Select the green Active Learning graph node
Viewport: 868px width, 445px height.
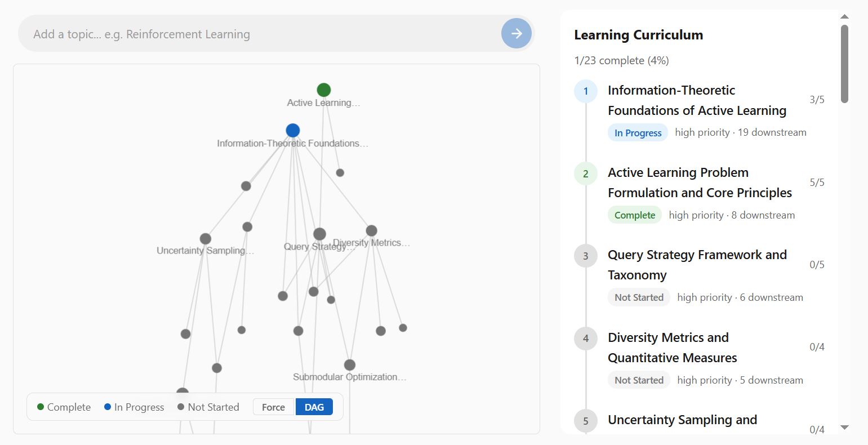pyautogui.click(x=323, y=90)
